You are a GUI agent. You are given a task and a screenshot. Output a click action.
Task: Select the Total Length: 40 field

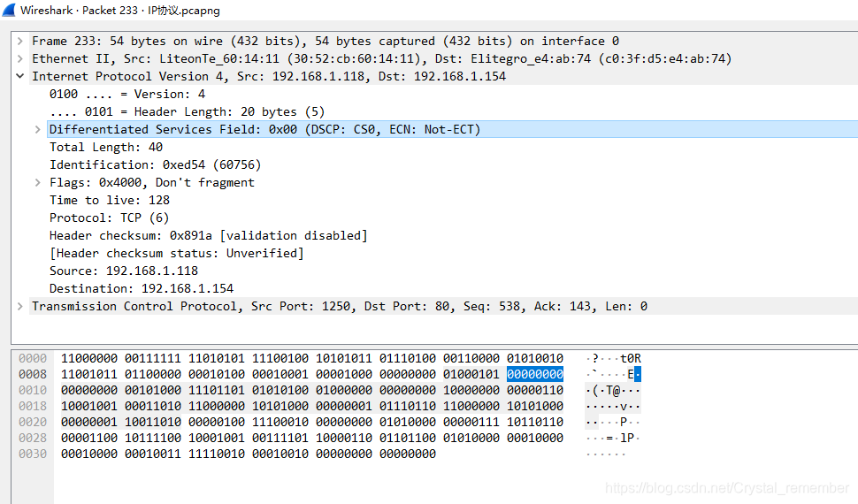pos(106,147)
